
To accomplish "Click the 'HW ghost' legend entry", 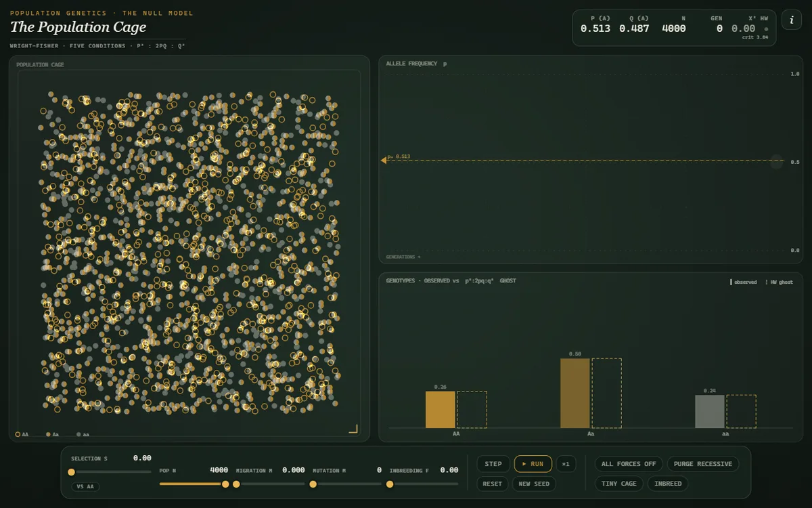I will [779, 282].
